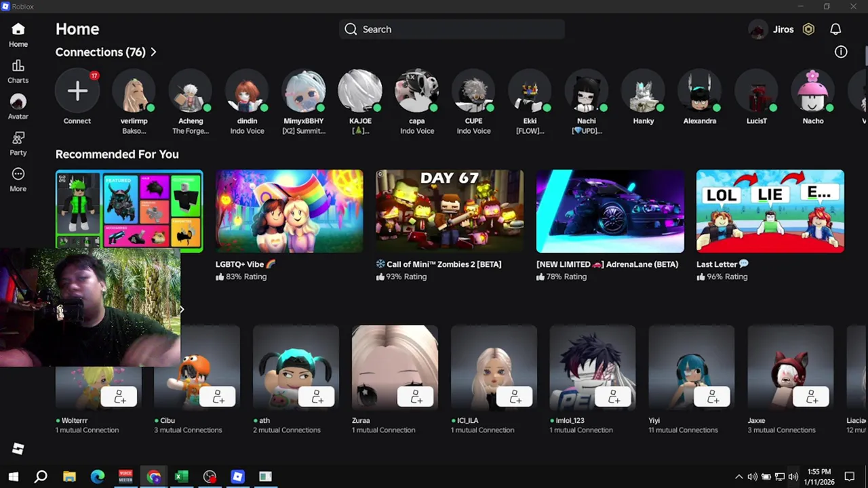This screenshot has width=868, height=488.
Task: Click the Search input field
Action: (452, 29)
